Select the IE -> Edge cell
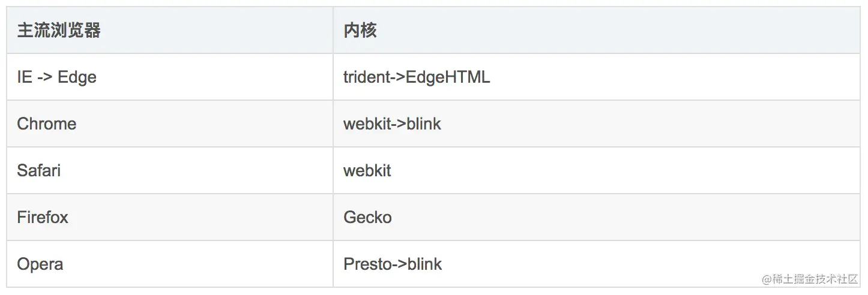The image size is (868, 295). point(170,77)
